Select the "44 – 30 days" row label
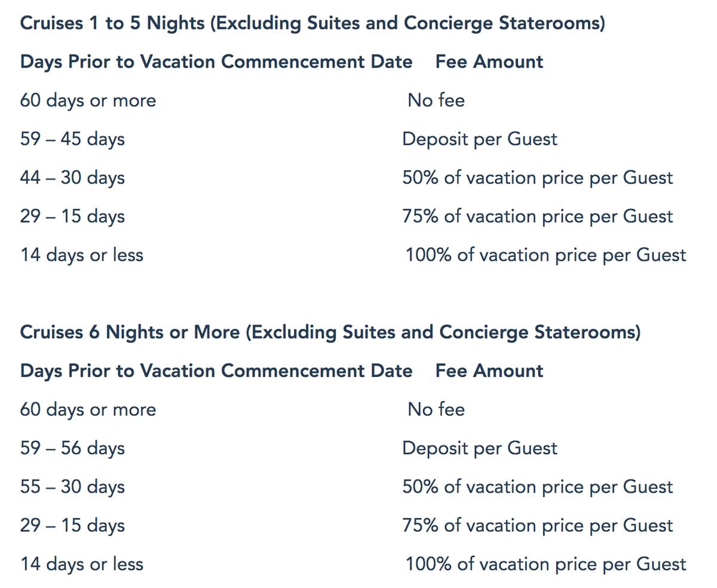Viewport: 717px width, 588px height. (72, 178)
